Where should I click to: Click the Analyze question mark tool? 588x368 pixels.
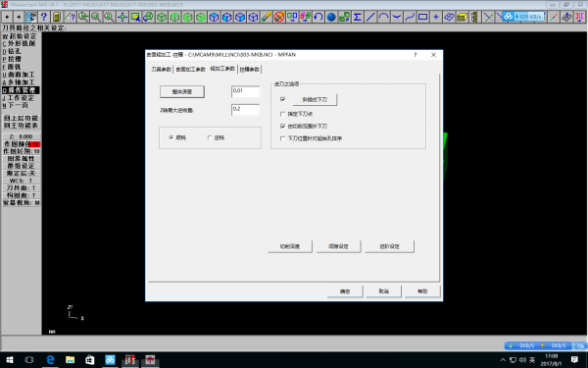(x=70, y=17)
